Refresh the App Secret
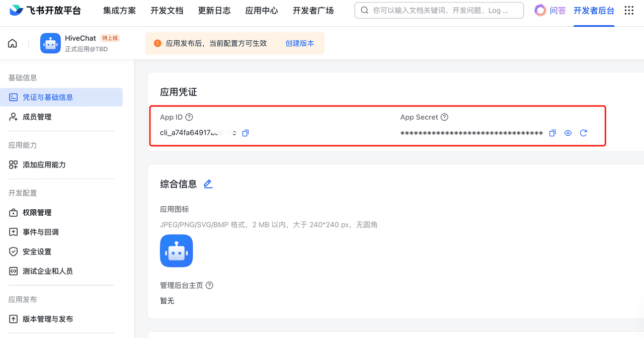Viewport: 644px width, 338px height. (584, 133)
